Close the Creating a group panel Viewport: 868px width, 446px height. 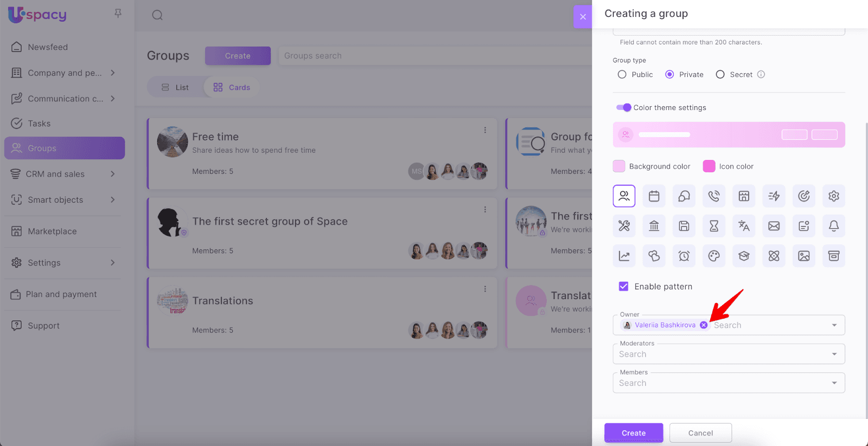(583, 17)
